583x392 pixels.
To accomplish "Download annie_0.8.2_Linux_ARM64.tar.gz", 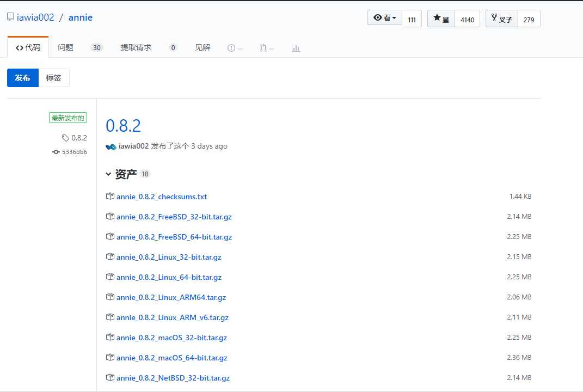I will [171, 297].
